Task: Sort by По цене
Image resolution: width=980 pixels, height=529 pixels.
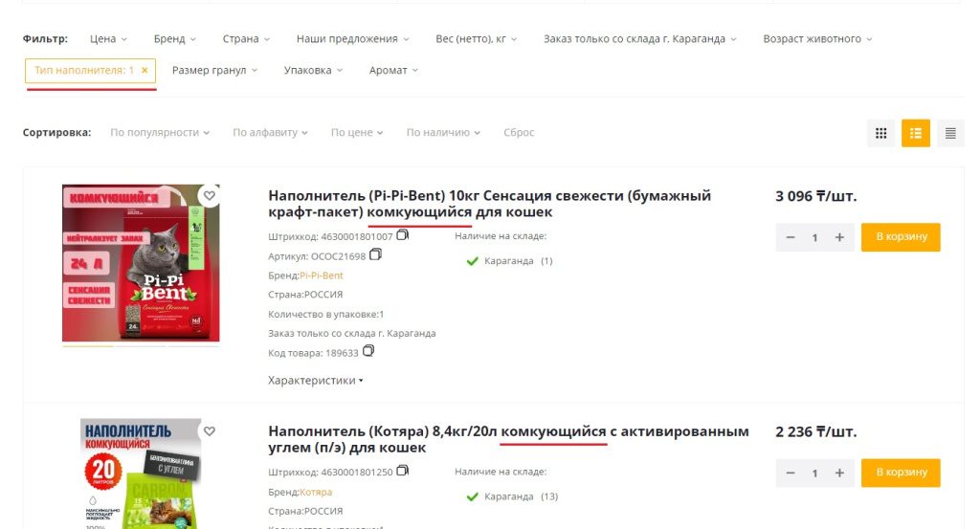Action: [x=357, y=132]
